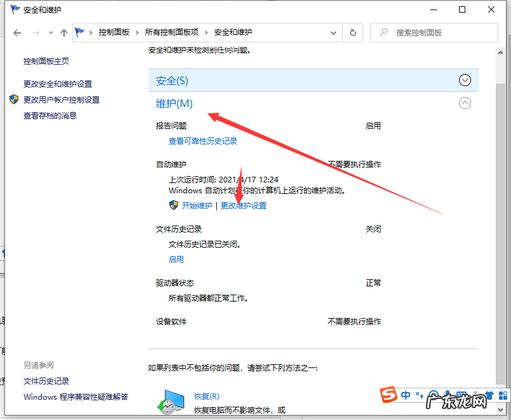Click the Sogou S icon in the taskbar
The image size is (511, 420).
(x=388, y=395)
